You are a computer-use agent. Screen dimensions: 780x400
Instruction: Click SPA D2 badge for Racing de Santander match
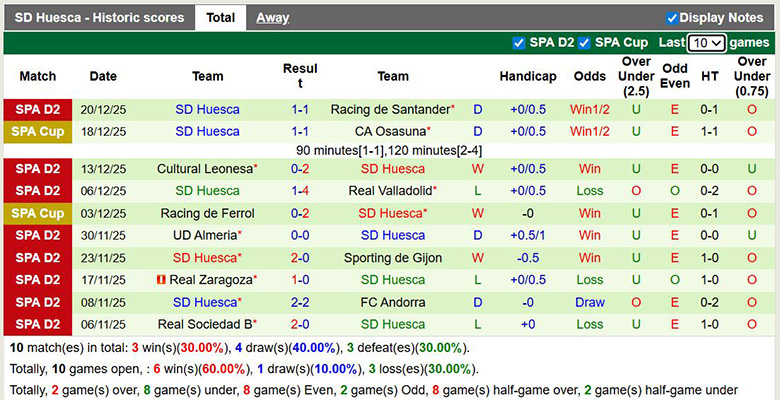click(38, 109)
